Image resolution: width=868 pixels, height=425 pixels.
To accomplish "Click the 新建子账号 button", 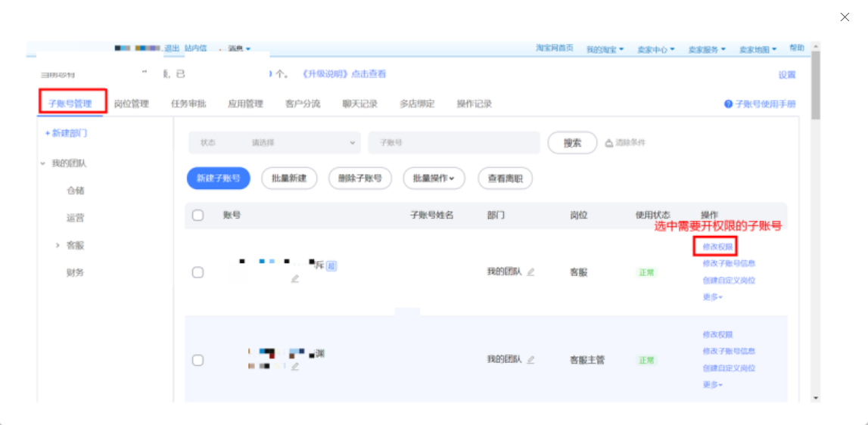I will tap(219, 178).
